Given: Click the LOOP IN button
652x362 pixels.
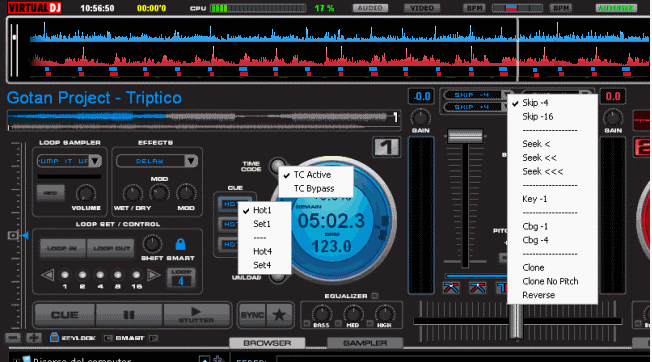Looking at the screenshot, I should click(x=62, y=248).
